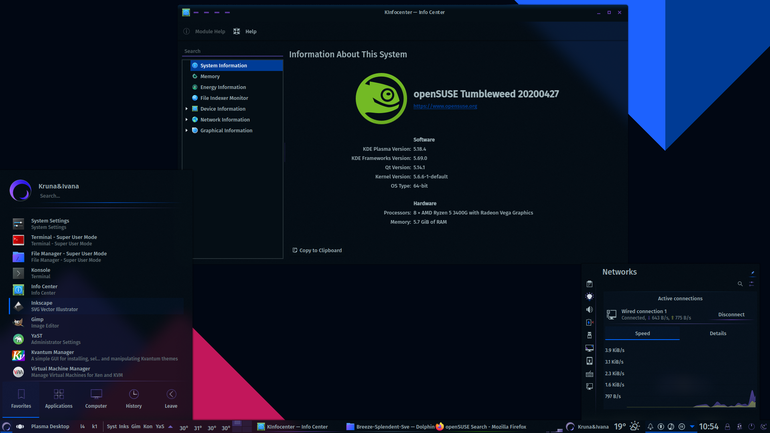This screenshot has width=770, height=433.
Task: Click the search icon in Networks panel
Action: coord(740,284)
